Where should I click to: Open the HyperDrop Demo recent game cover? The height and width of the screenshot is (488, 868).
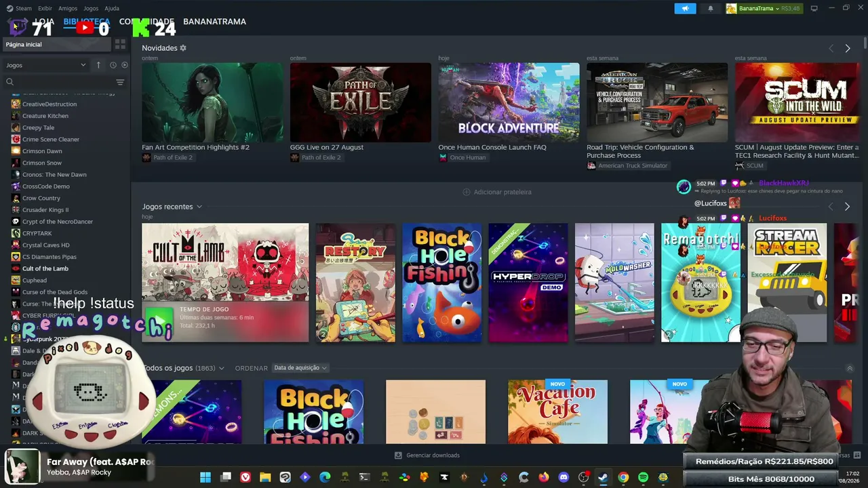pyautogui.click(x=528, y=283)
